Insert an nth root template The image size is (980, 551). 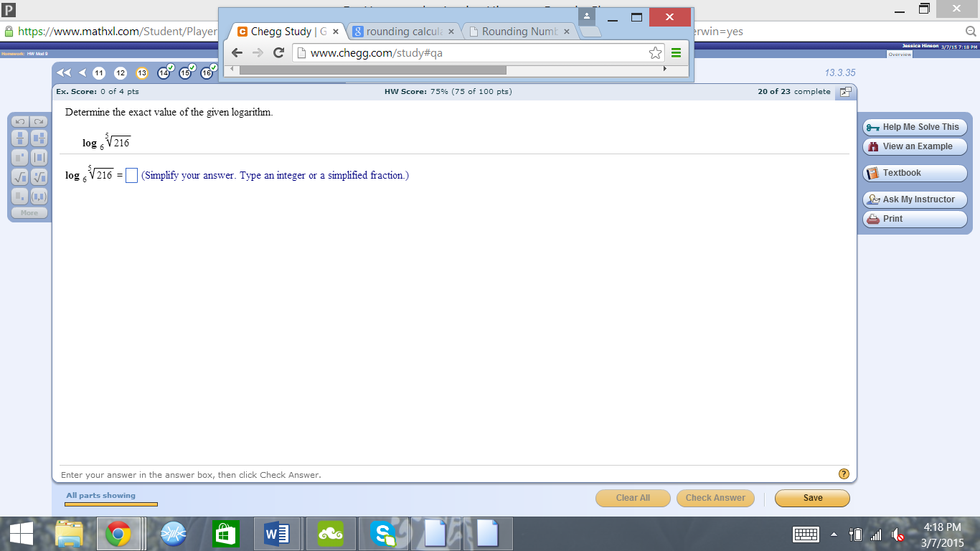[x=39, y=176]
